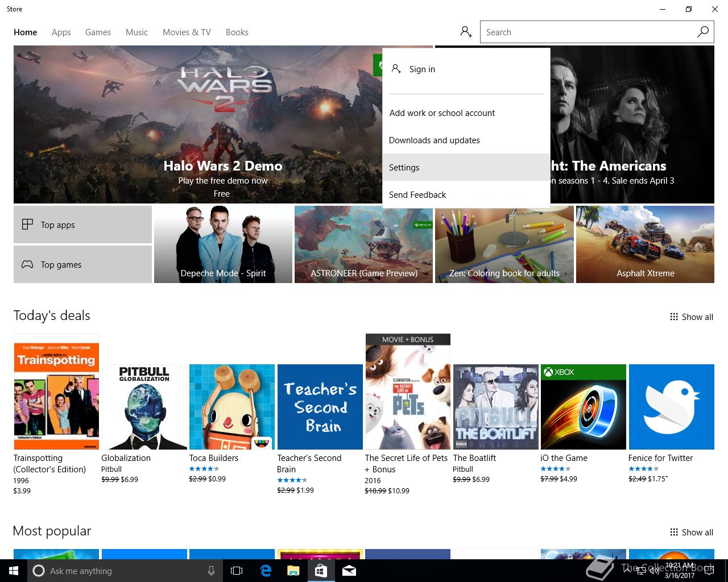Click the Sign in person icon
This screenshot has height=582, width=728.
396,69
